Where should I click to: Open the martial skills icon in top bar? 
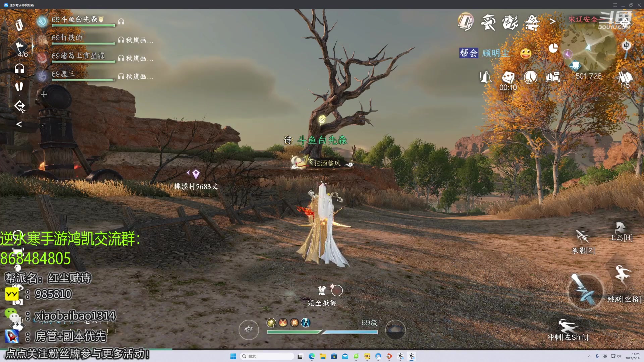(510, 22)
